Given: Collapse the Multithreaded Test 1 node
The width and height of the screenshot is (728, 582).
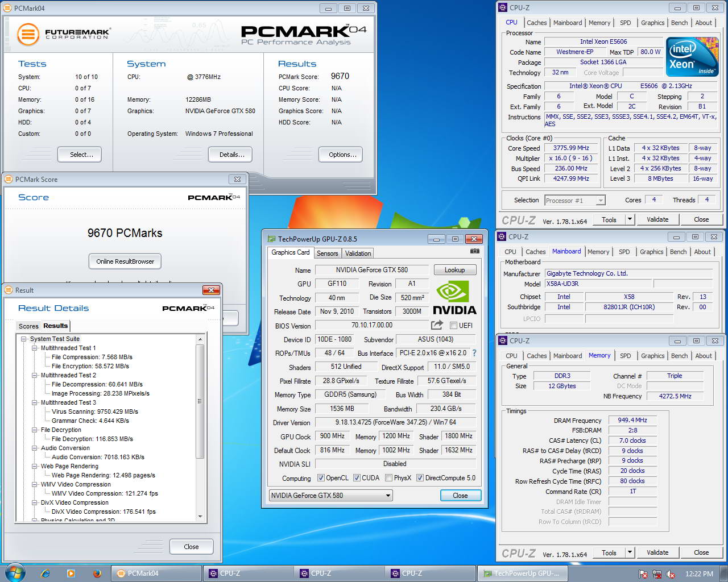Looking at the screenshot, I should coord(35,348).
